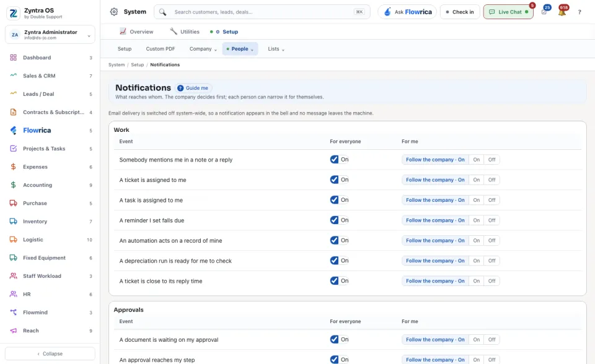Open the notifications bell icon
Image resolution: width=595 pixels, height=364 pixels.
[x=562, y=12]
